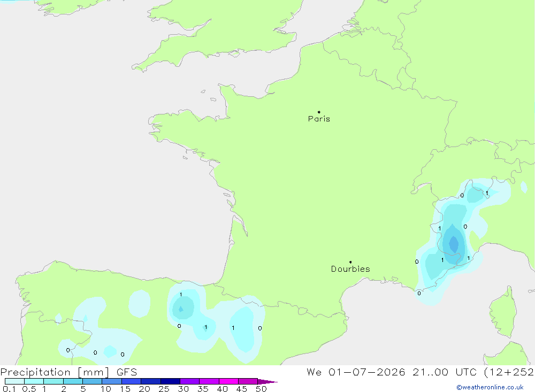Click the legend value "30"

point(184,389)
